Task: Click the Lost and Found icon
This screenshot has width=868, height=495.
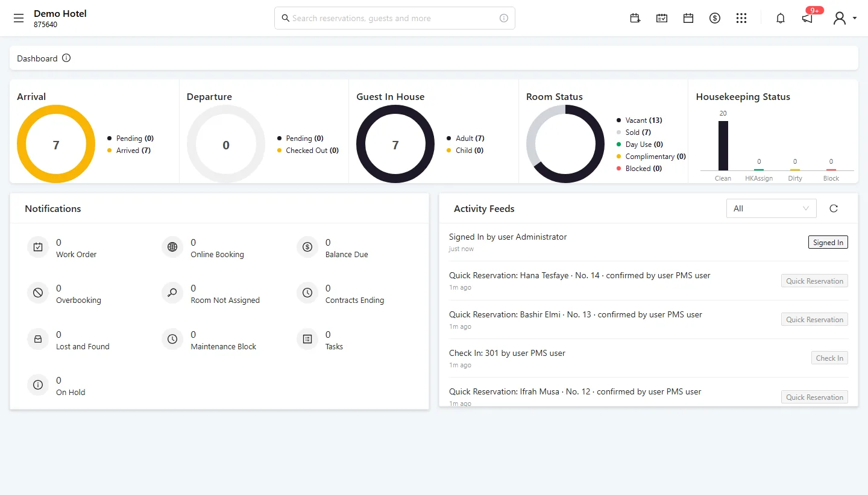Action: (x=38, y=339)
